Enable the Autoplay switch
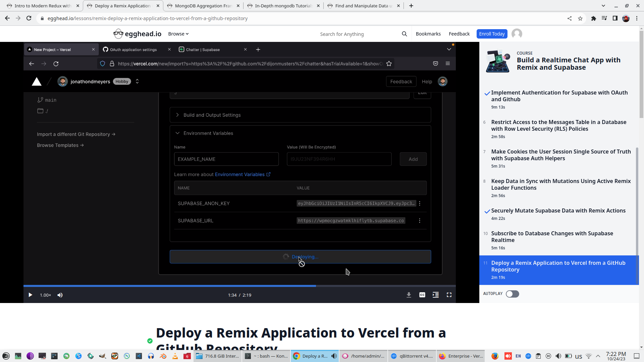This screenshot has width=644, height=362. tap(512, 294)
